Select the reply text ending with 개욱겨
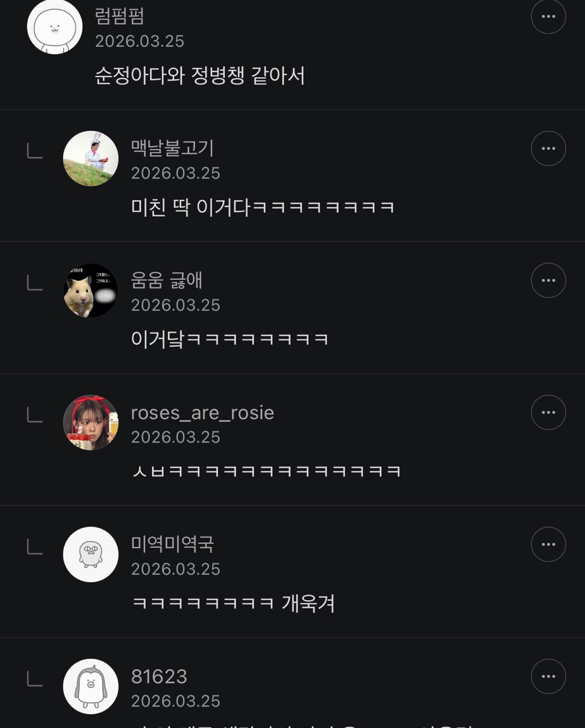The image size is (585, 728). coord(234,603)
